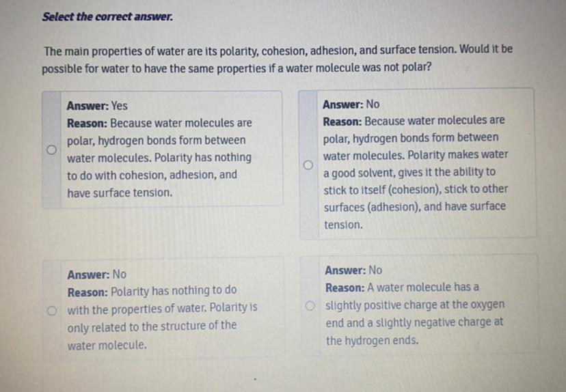Select radio for the slightly positive oxygen answer

click(310, 305)
